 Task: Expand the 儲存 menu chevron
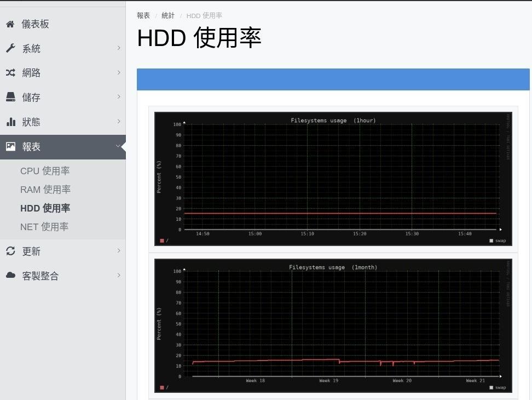(x=119, y=97)
